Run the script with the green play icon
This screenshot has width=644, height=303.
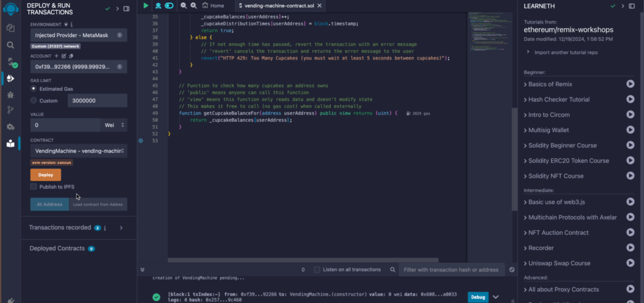146,5
